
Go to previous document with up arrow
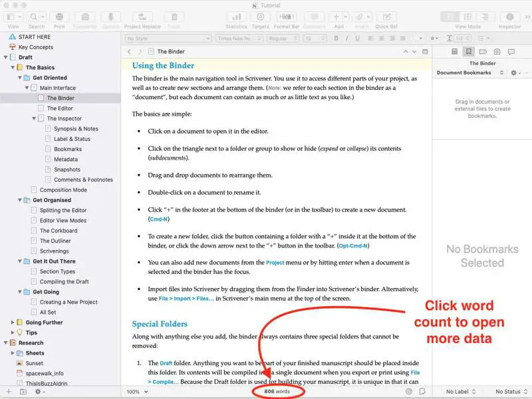click(406, 52)
